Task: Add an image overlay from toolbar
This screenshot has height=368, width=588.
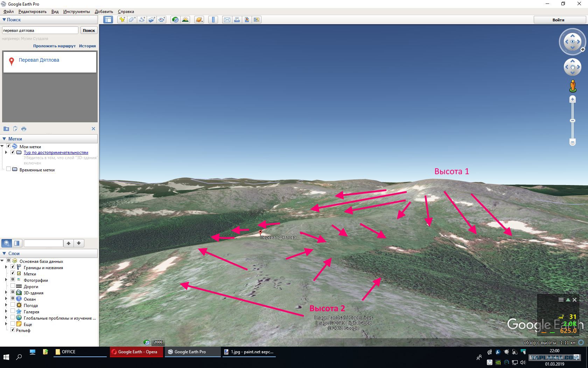Action: click(152, 20)
